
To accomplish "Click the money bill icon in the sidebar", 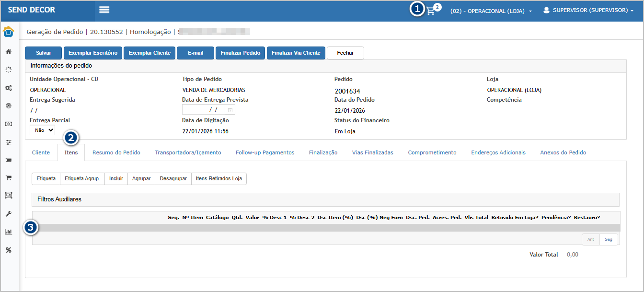I will pyautogui.click(x=9, y=124).
